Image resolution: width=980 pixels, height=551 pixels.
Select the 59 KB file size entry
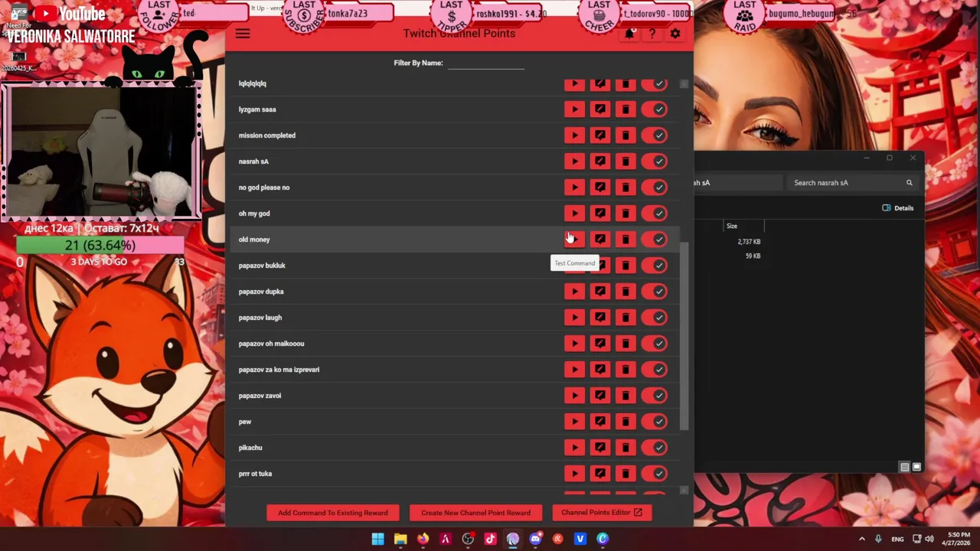(x=753, y=256)
